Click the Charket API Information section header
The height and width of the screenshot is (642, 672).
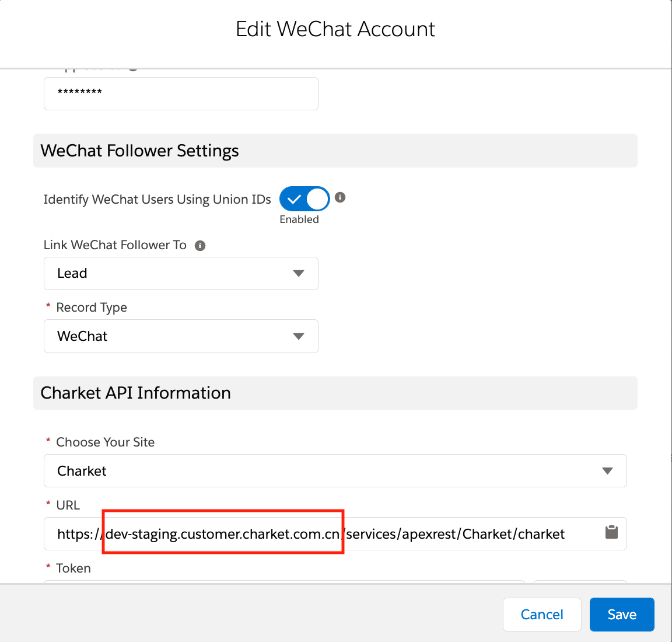136,393
